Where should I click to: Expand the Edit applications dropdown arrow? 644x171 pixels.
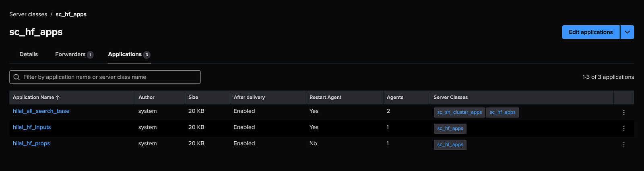(627, 32)
